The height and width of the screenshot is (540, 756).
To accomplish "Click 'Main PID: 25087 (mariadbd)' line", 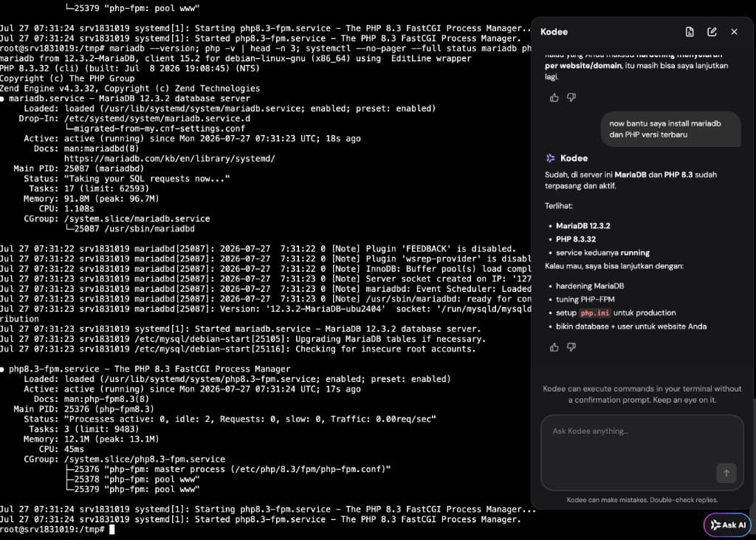I will 78,168.
